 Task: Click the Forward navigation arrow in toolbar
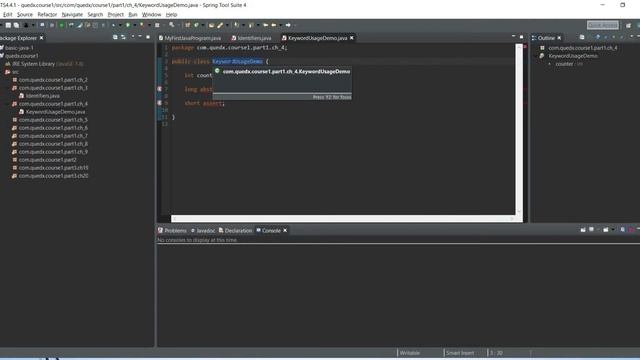[x=288, y=25]
